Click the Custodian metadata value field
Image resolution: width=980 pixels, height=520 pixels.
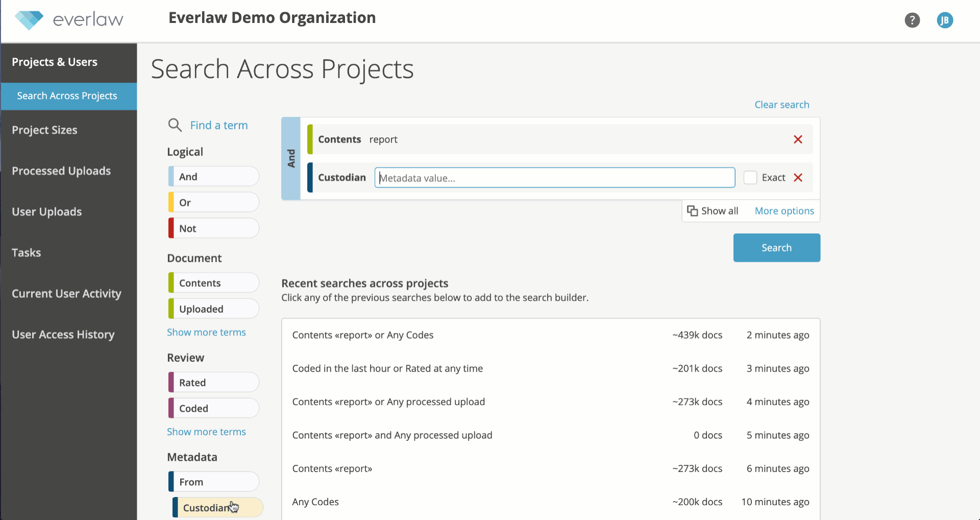point(554,178)
